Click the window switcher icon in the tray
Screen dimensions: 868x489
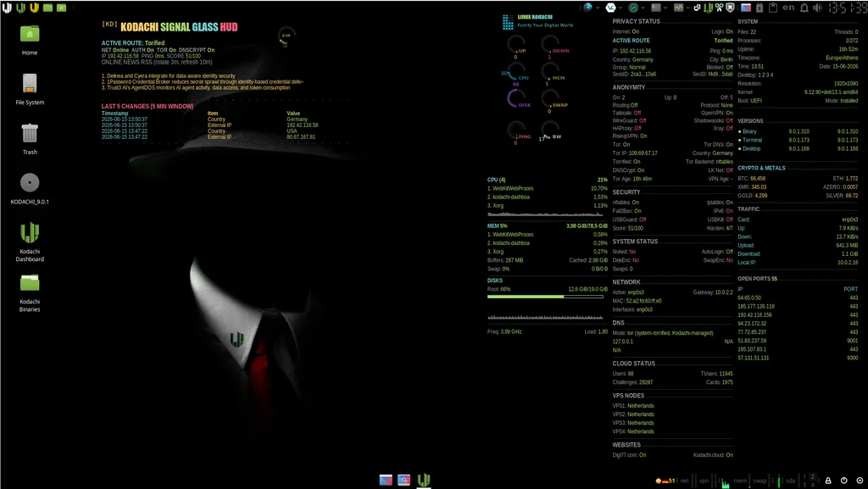tap(698, 8)
